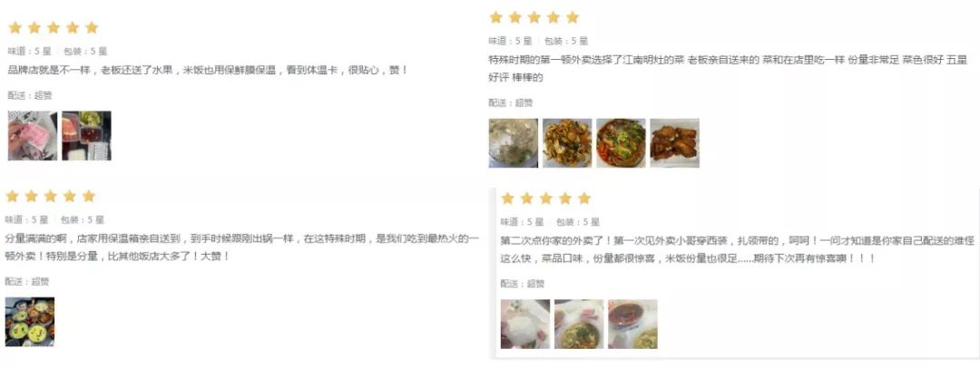The image size is (980, 368).
Task: Open pink package photo in first review
Action: tap(33, 136)
